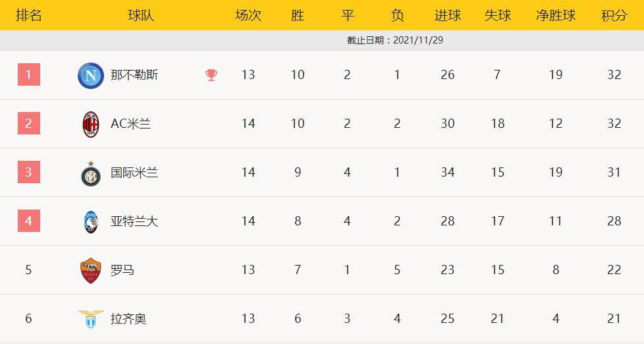Click the Atalanta team logo
Screen dimensions: 644x344
91,221
